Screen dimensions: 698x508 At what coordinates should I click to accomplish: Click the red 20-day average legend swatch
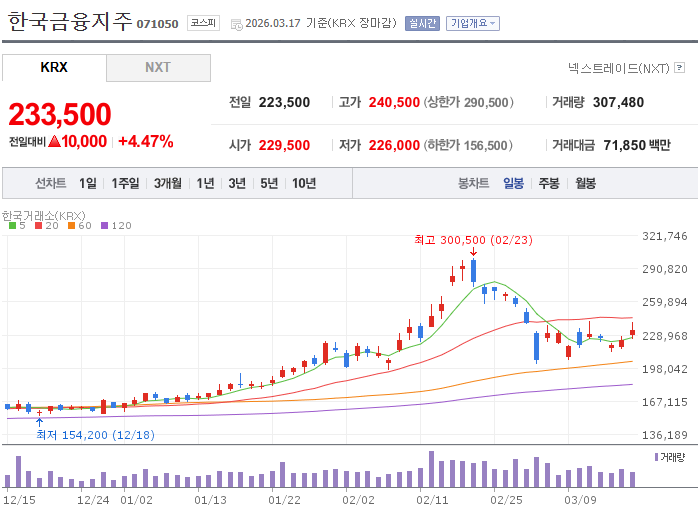click(x=38, y=226)
